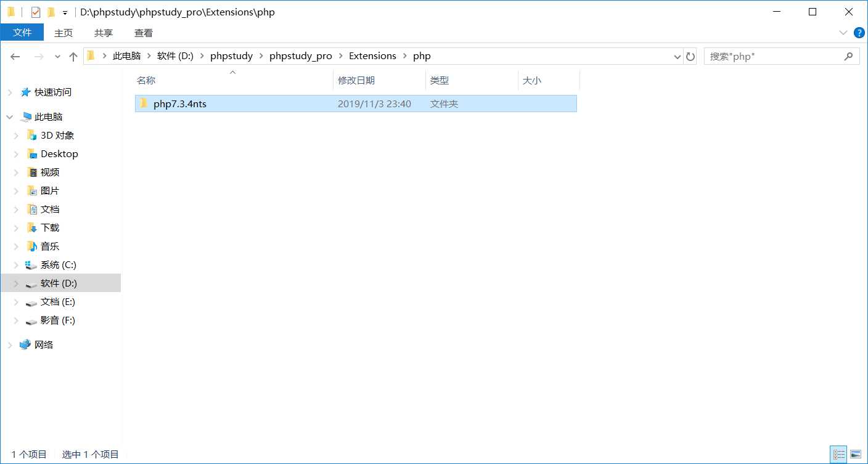The width and height of the screenshot is (868, 464).
Task: Expand the ribbon with chevron
Action: 843,33
